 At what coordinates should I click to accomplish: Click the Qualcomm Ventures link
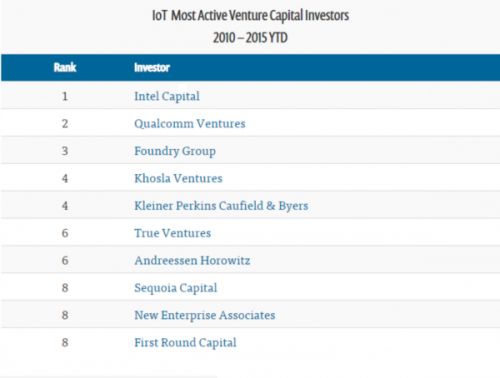coord(190,124)
